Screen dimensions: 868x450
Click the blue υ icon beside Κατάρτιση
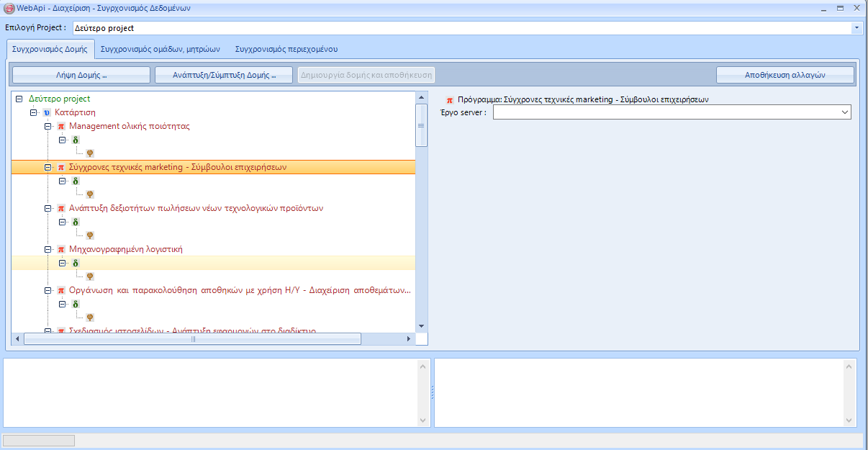click(x=47, y=113)
